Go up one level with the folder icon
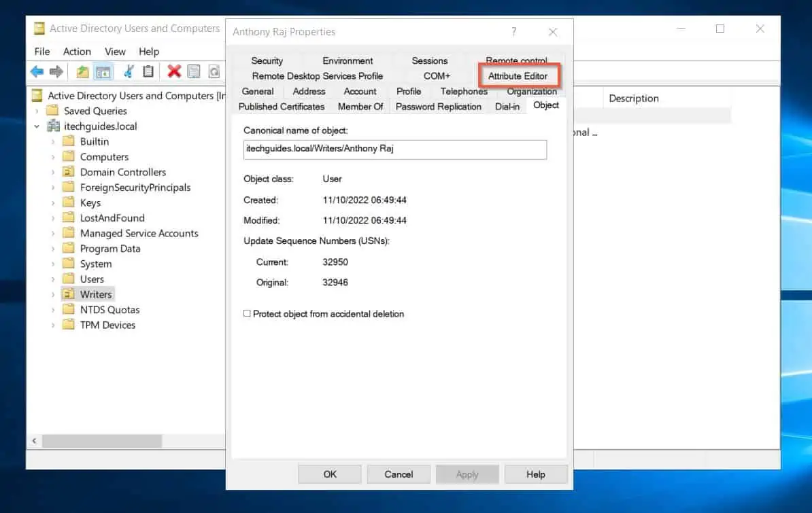Viewport: 812px width, 513px height. (82, 71)
